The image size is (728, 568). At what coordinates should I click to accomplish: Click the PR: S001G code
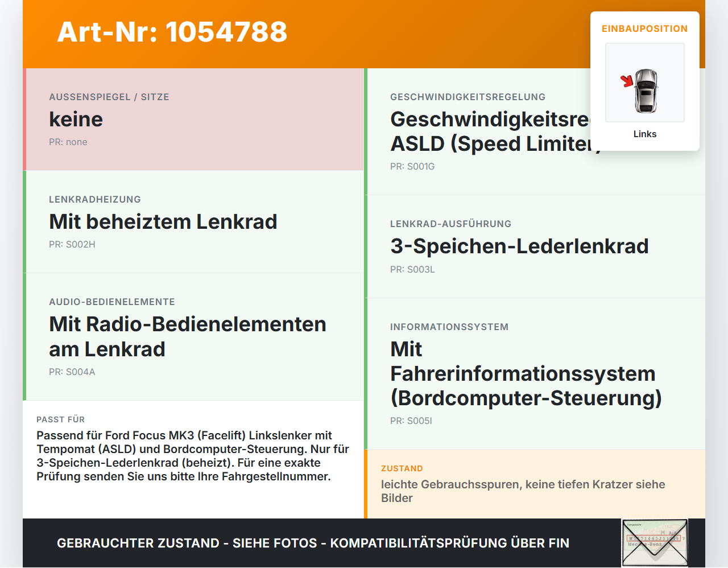(412, 166)
